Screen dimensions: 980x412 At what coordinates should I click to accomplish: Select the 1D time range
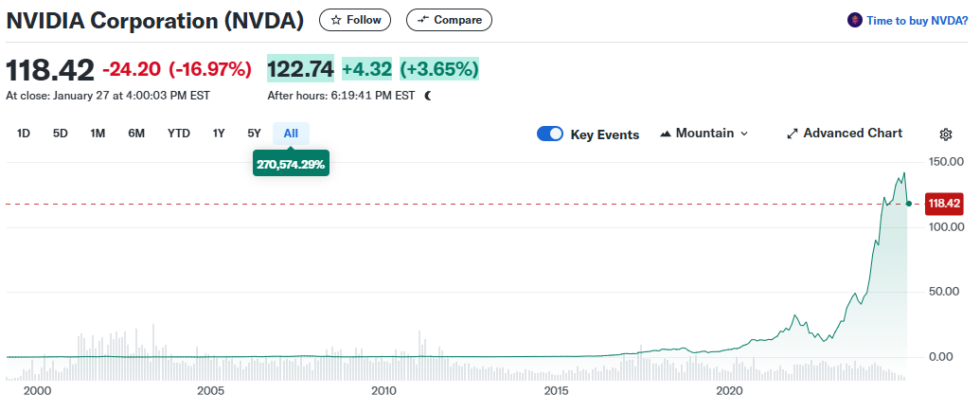24,134
